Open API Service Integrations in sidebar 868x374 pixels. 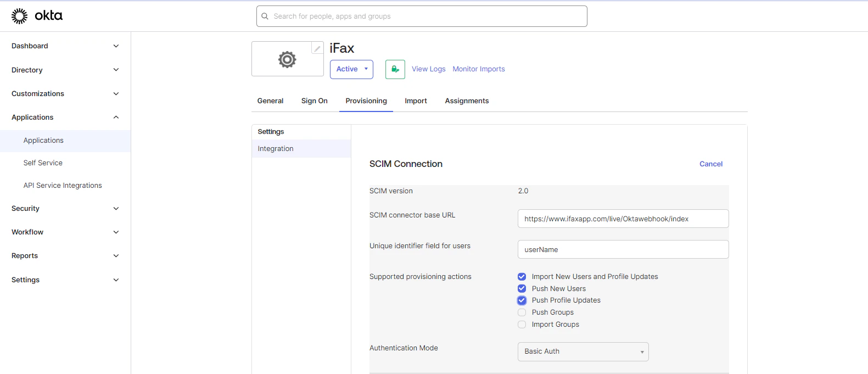(x=63, y=186)
